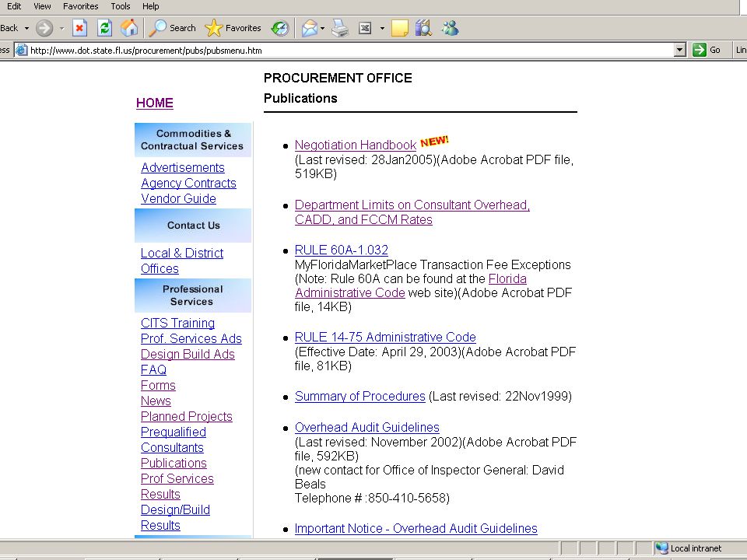Click the Contact Us sidebar header
Image resolution: width=747 pixels, height=560 pixels.
pyautogui.click(x=193, y=226)
